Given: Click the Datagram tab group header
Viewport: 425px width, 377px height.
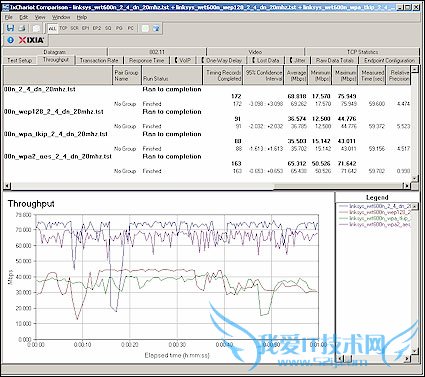Looking at the screenshot, I should pos(55,52).
